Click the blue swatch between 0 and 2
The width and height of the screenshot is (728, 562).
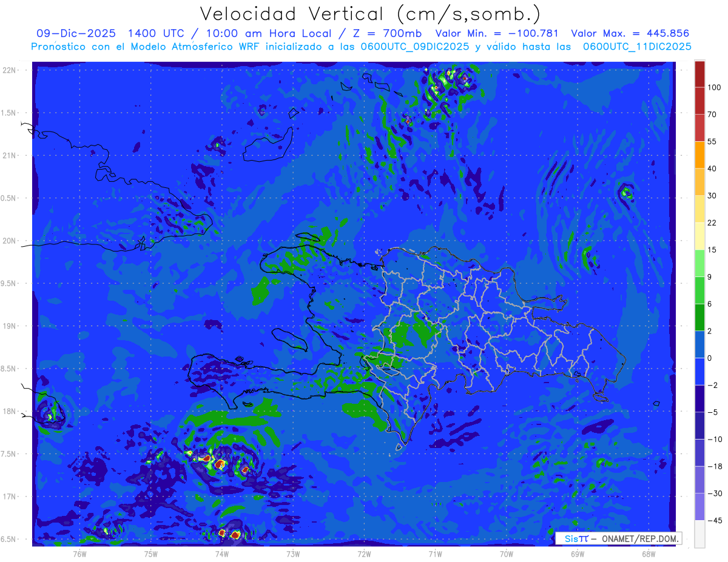[x=699, y=344]
